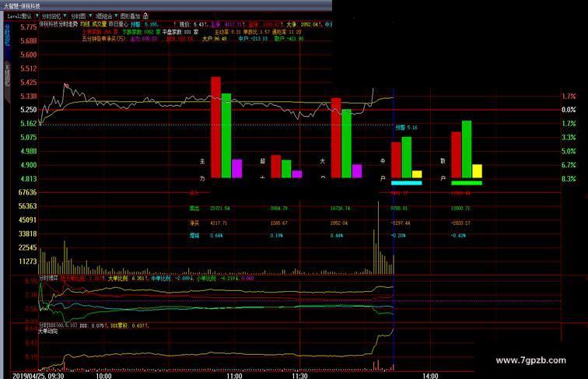The width and height of the screenshot is (588, 379).
Task: Click the 中户 -213.33 value
Action: pyautogui.click(x=253, y=38)
